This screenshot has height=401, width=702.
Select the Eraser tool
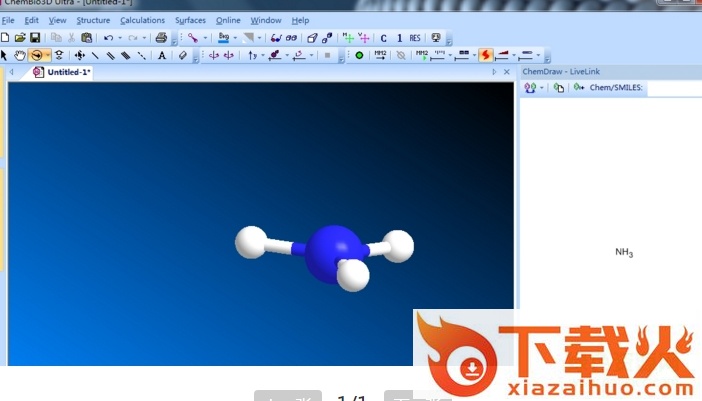pyautogui.click(x=182, y=55)
